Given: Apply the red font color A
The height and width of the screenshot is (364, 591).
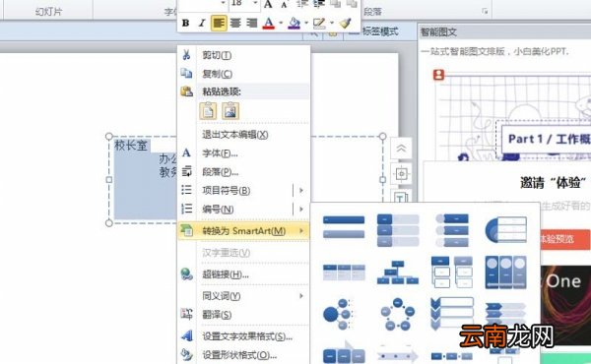Looking at the screenshot, I should (269, 24).
